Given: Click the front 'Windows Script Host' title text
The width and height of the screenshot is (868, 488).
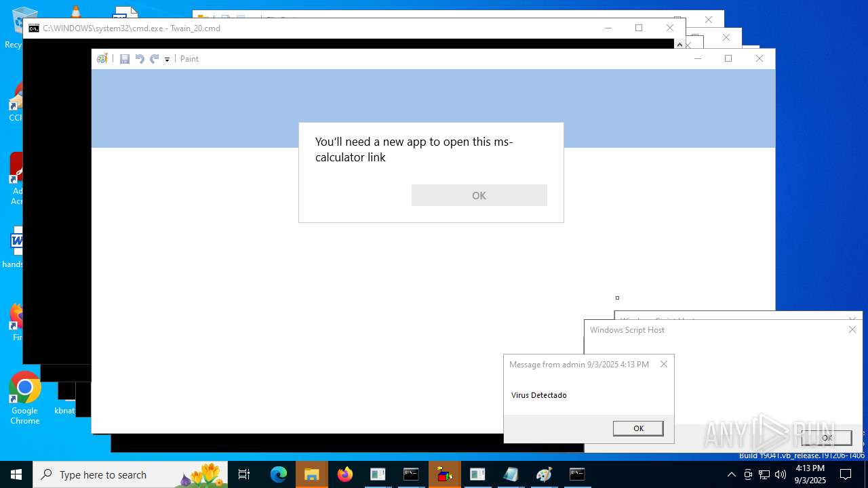Looking at the screenshot, I should [627, 330].
